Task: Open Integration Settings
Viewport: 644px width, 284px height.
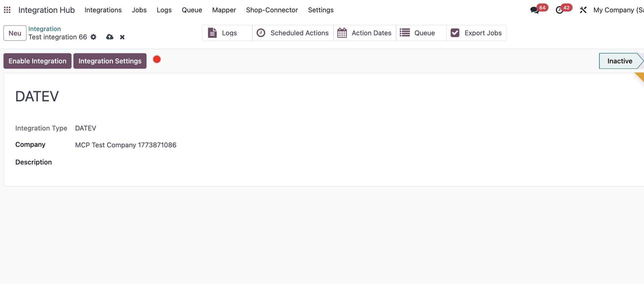Action: point(110,61)
